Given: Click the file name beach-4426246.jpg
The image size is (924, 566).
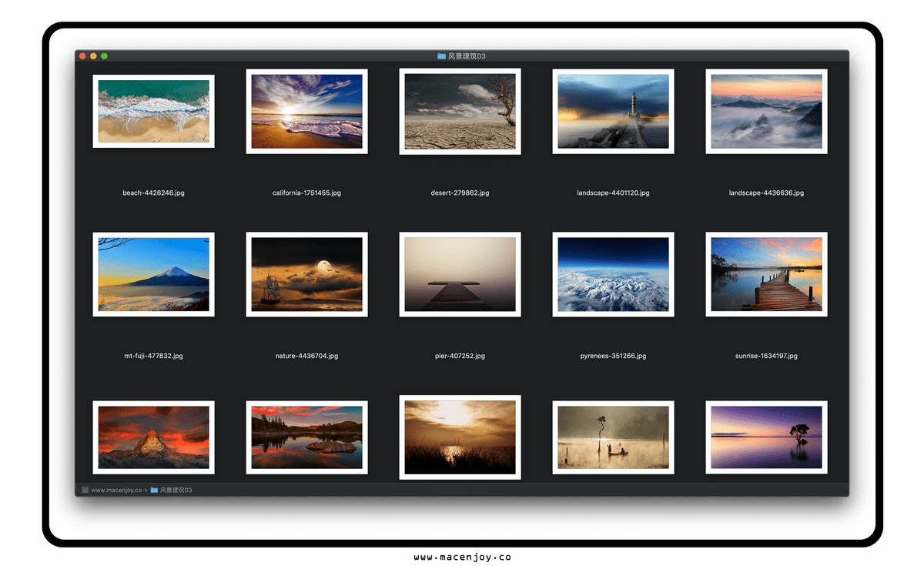Looking at the screenshot, I should [153, 193].
